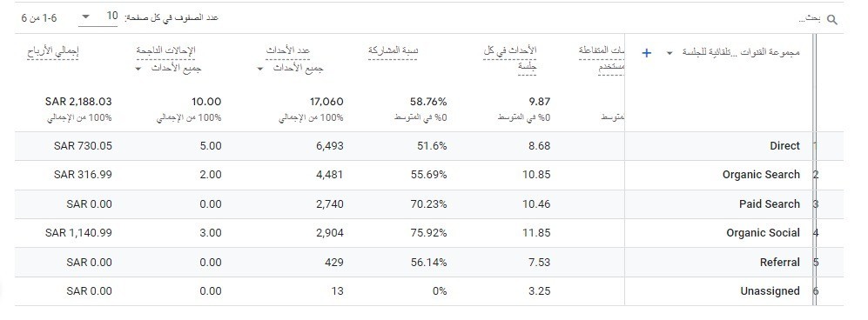Sort by the total revenue column header
This screenshot has width=868, height=320.
(x=52, y=51)
